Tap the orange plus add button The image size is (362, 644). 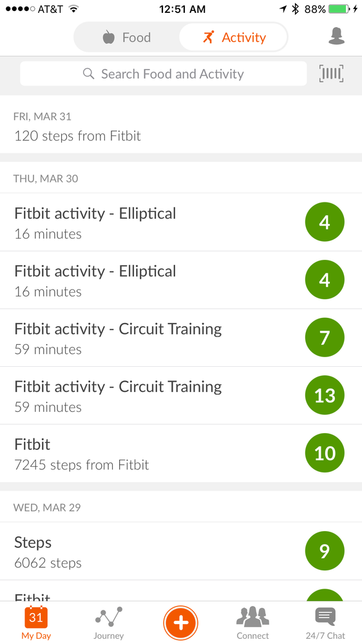tap(180, 623)
